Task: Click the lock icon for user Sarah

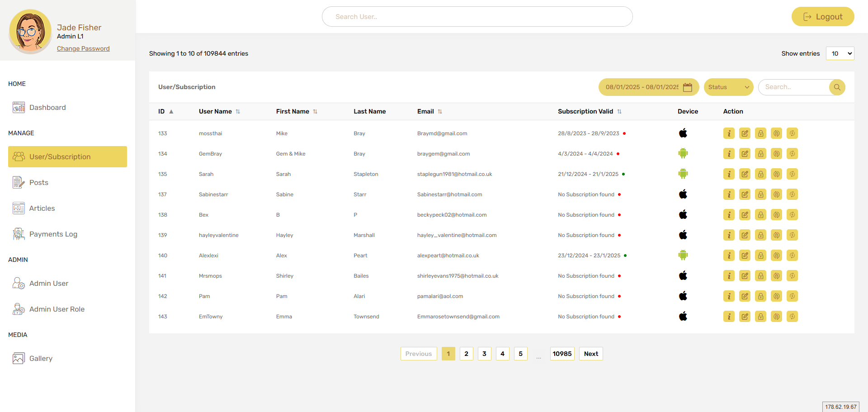Action: tap(760, 174)
